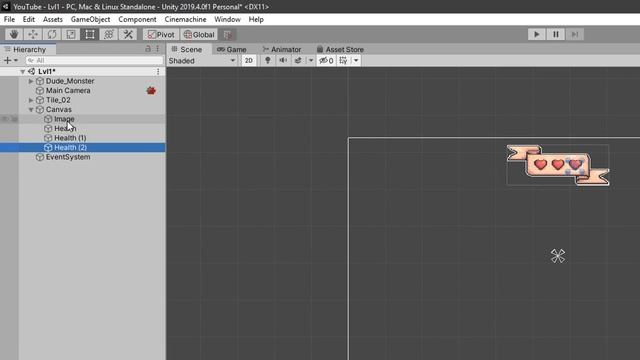
Task: Toggle scene effects
Action: tap(298, 60)
